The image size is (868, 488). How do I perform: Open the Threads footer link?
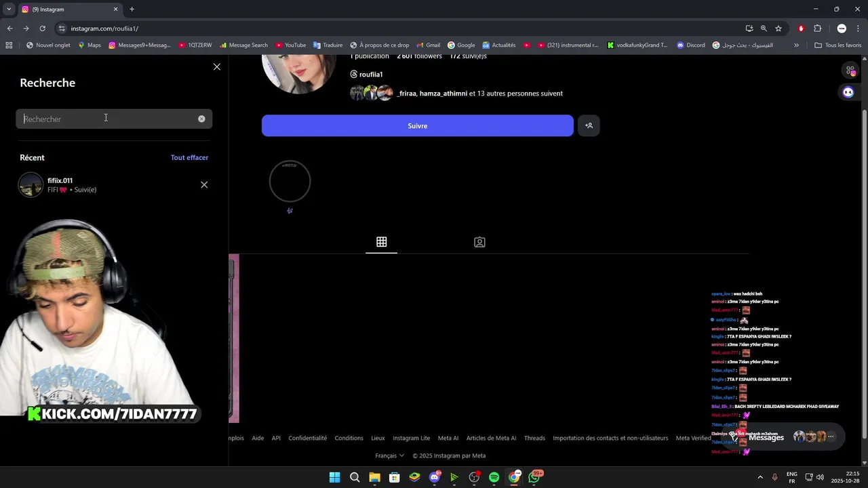(x=534, y=438)
